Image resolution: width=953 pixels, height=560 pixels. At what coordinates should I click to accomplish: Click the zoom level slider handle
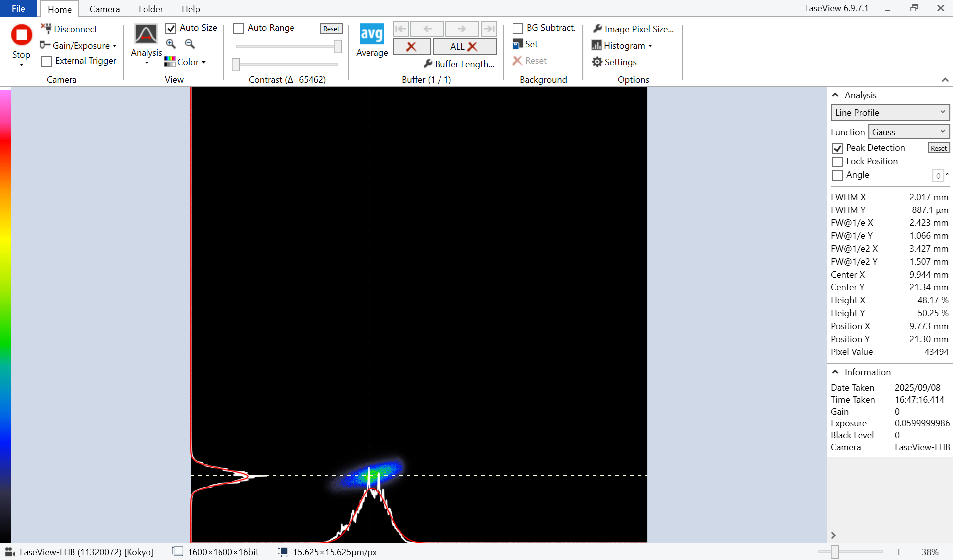pos(835,552)
